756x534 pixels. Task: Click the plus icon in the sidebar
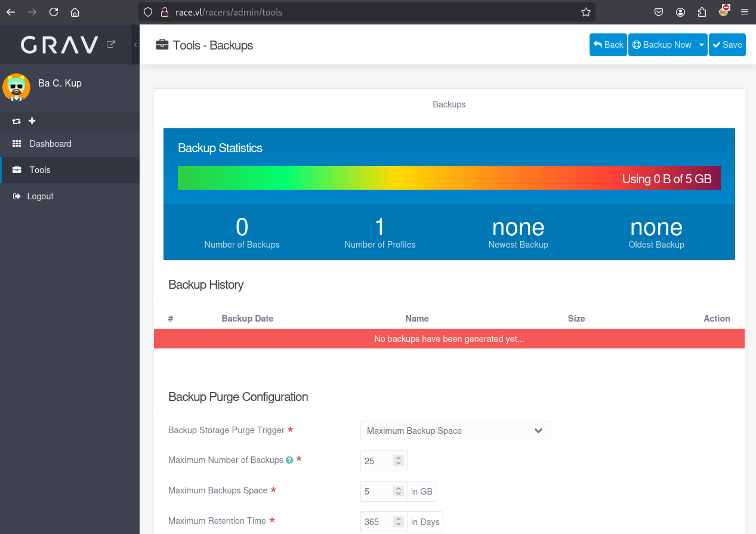coord(32,121)
